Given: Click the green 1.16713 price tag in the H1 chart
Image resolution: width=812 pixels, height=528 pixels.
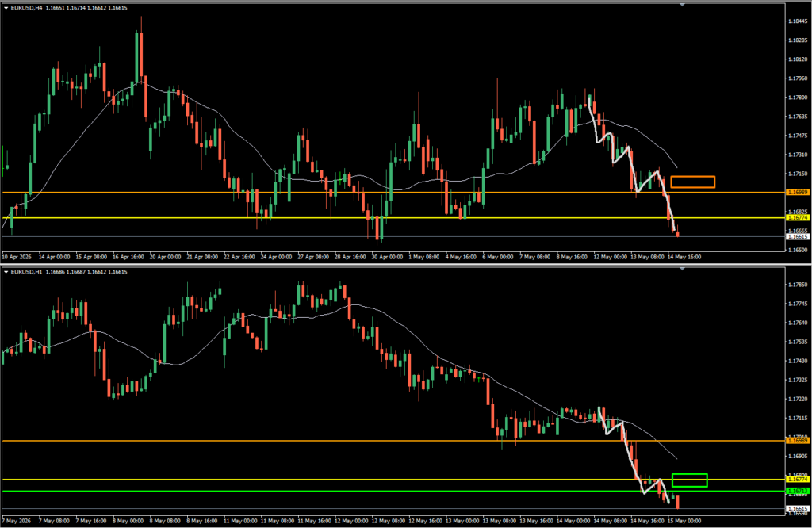Looking at the screenshot, I should point(798,491).
